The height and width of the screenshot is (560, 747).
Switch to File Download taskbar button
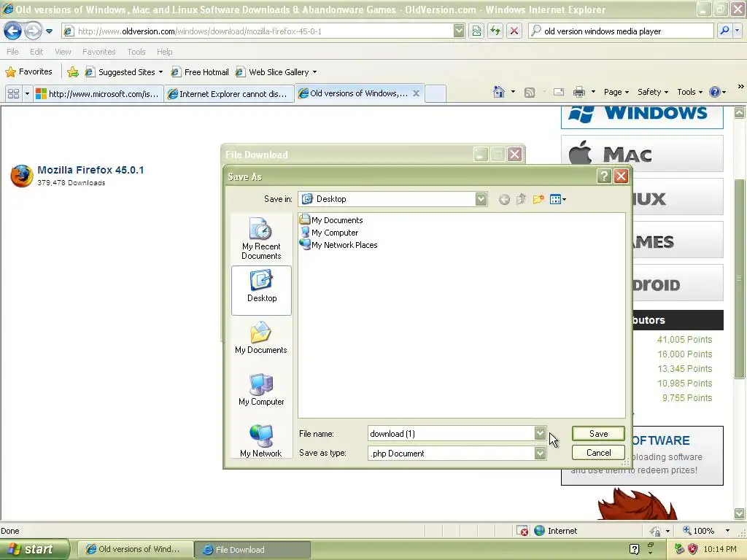[252, 550]
